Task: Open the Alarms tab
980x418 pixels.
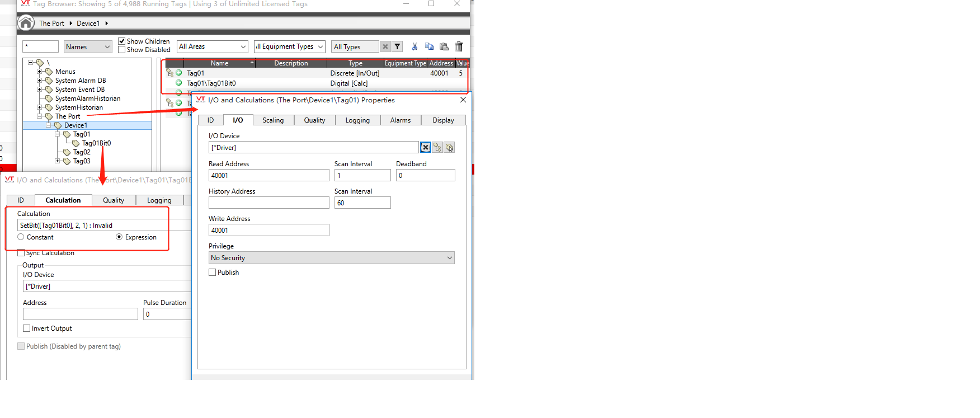Action: (x=400, y=120)
